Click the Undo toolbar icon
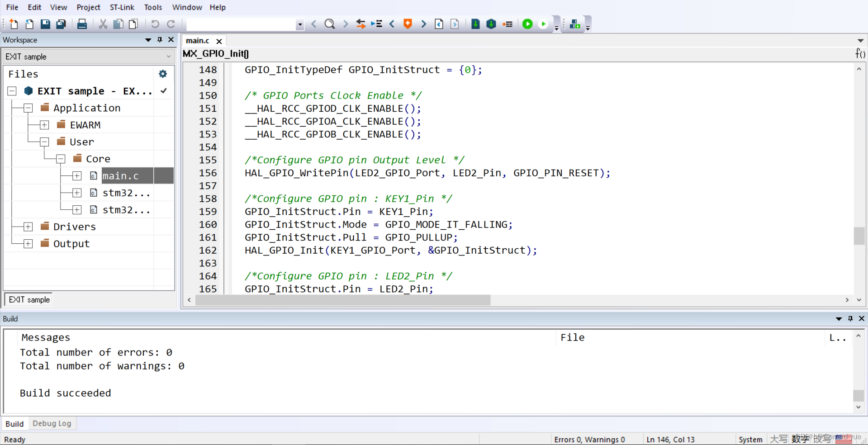Screen dimensions: 868x445 pyautogui.click(x=155, y=24)
